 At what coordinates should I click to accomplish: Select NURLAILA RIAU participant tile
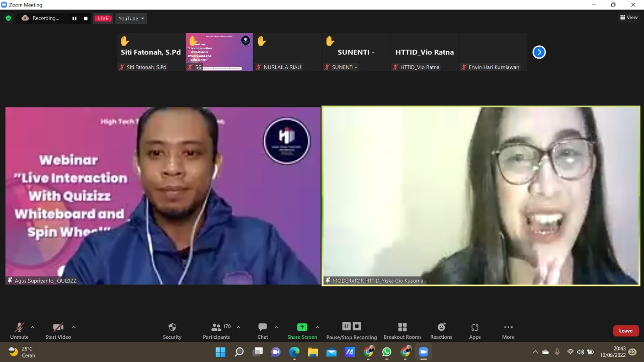(288, 52)
